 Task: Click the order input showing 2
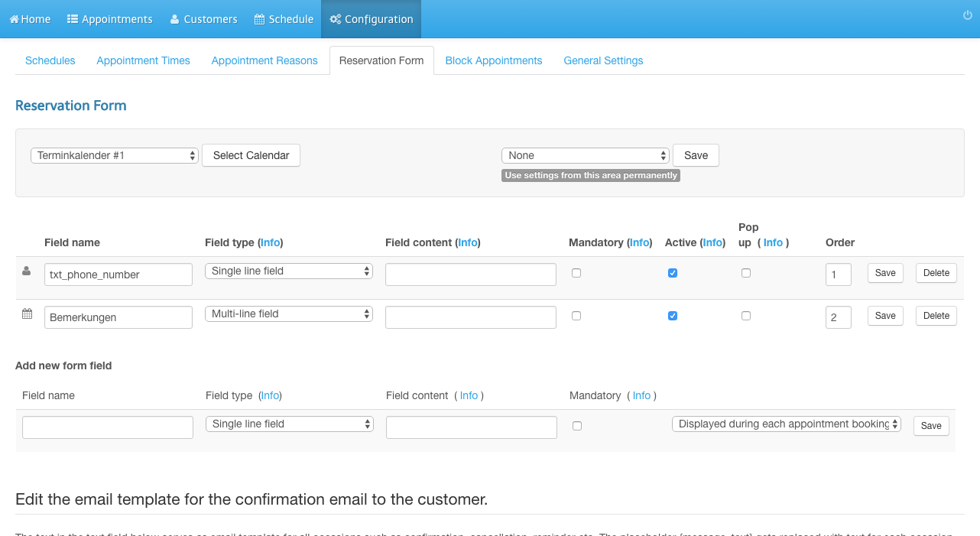(x=839, y=317)
